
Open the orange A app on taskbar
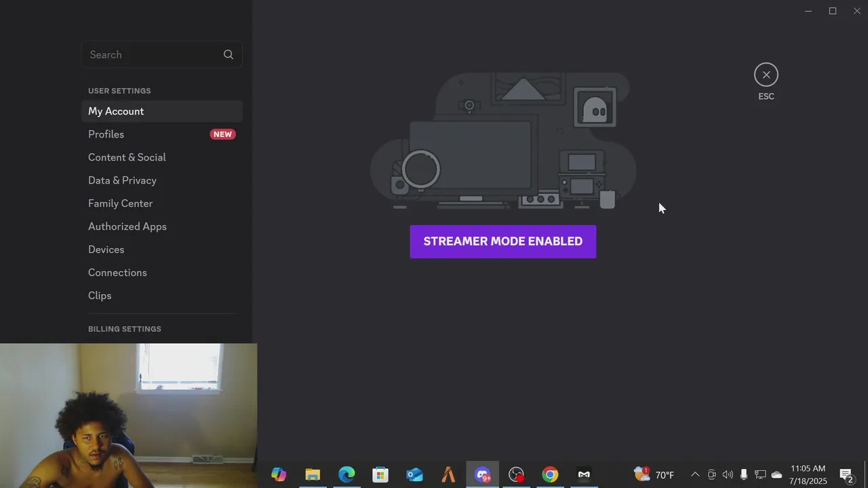click(448, 474)
